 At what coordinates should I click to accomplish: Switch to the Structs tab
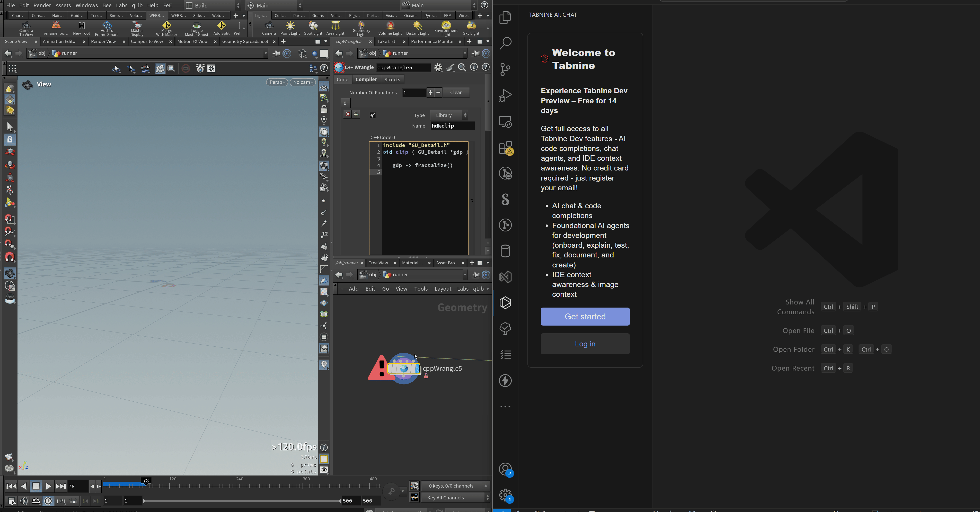pyautogui.click(x=392, y=79)
